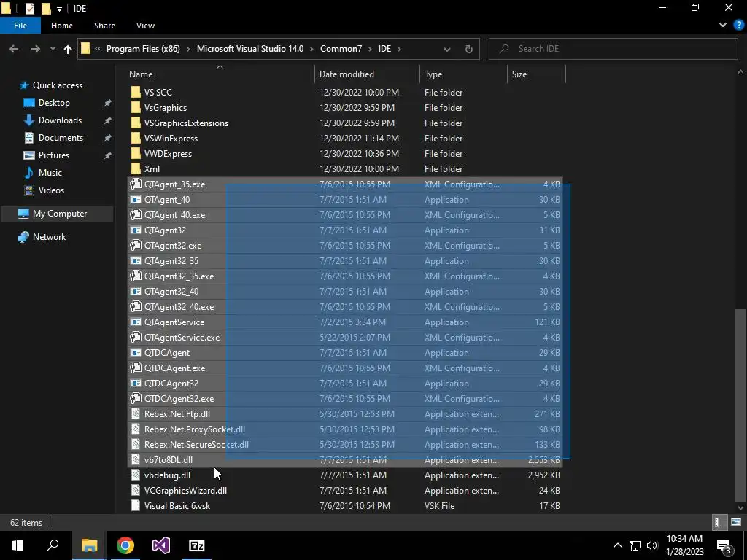Select the VS SCC folder icon
Screen dimensions: 747x560
pyautogui.click(x=136, y=92)
